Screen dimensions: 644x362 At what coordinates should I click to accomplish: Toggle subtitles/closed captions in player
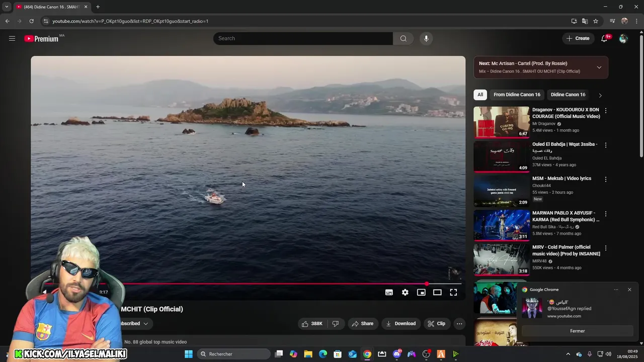[x=389, y=292]
